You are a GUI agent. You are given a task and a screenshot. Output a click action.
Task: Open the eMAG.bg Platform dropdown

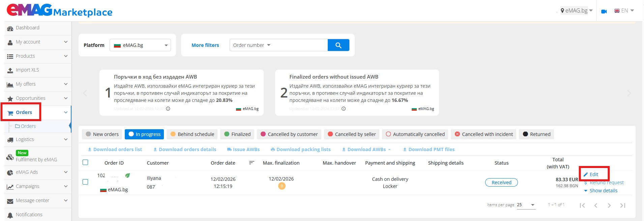140,45
